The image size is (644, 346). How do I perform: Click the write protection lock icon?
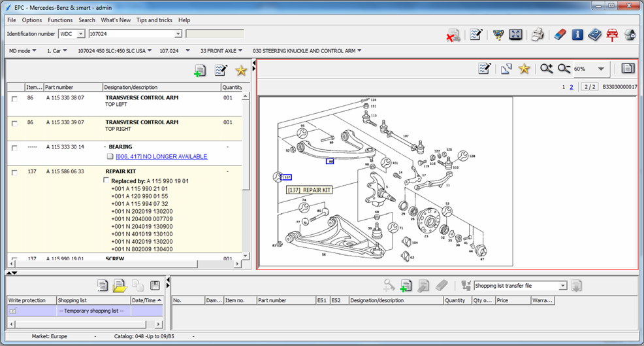coord(13,311)
